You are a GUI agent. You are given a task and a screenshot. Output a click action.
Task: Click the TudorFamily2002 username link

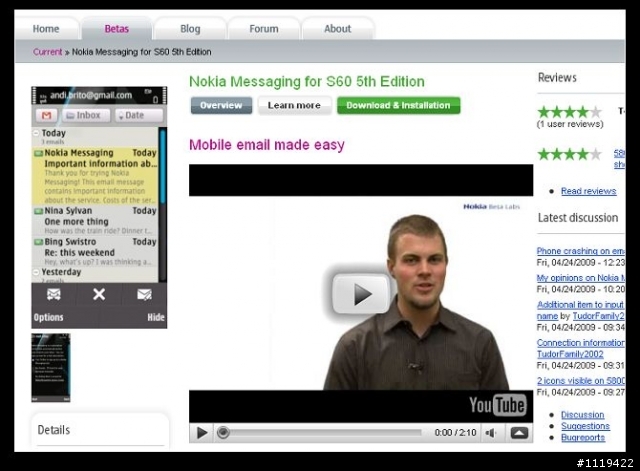(570, 354)
